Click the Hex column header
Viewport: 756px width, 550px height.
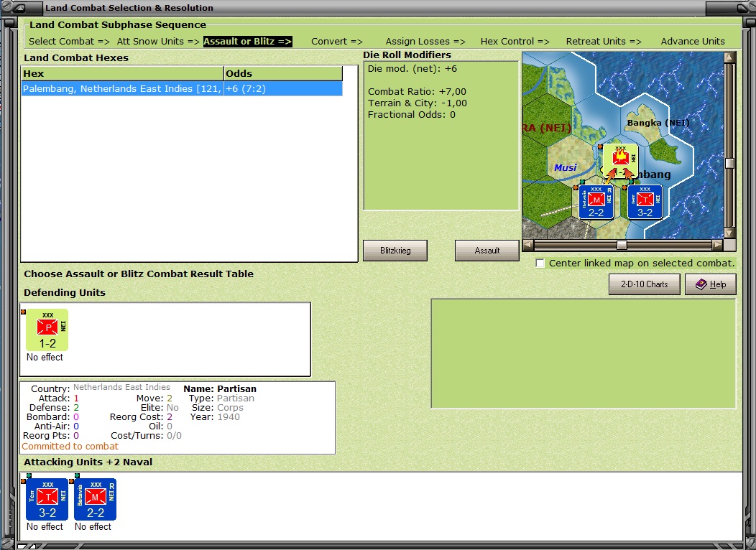(123, 74)
